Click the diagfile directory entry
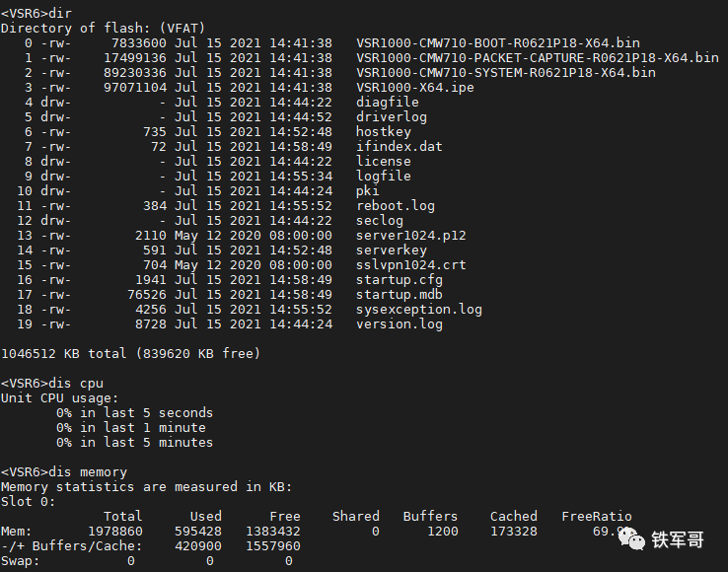 [x=388, y=103]
